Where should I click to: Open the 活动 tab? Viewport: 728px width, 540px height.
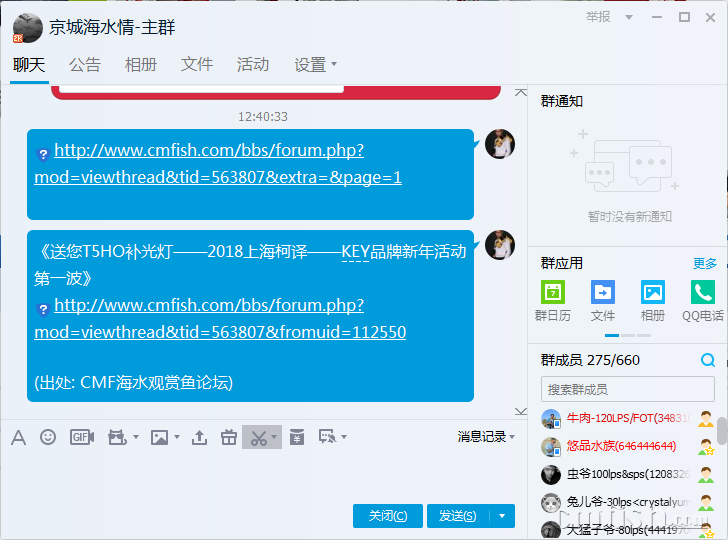click(253, 65)
